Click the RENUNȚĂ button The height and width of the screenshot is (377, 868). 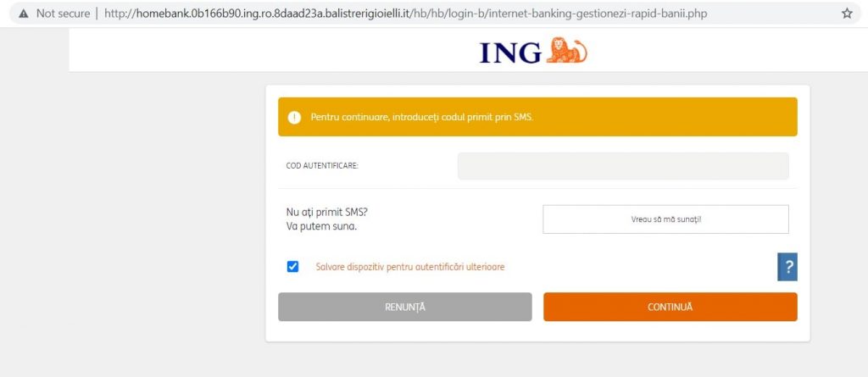tap(404, 307)
